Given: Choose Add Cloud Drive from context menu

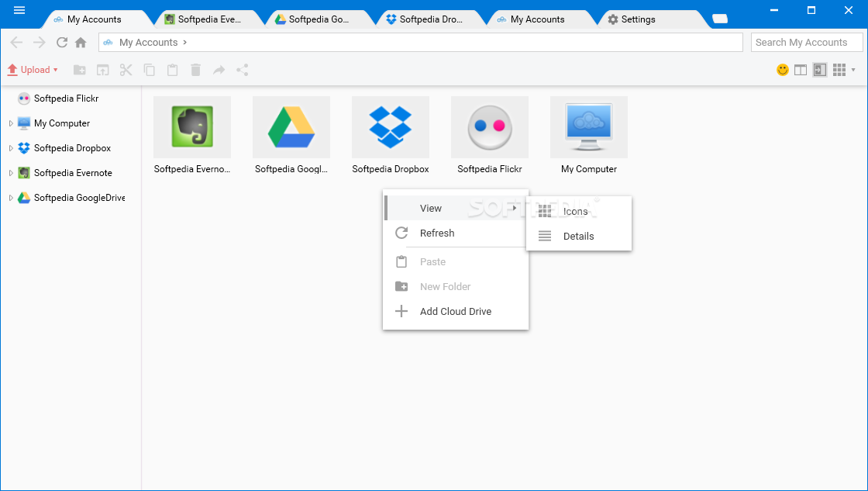Looking at the screenshot, I should coord(456,312).
